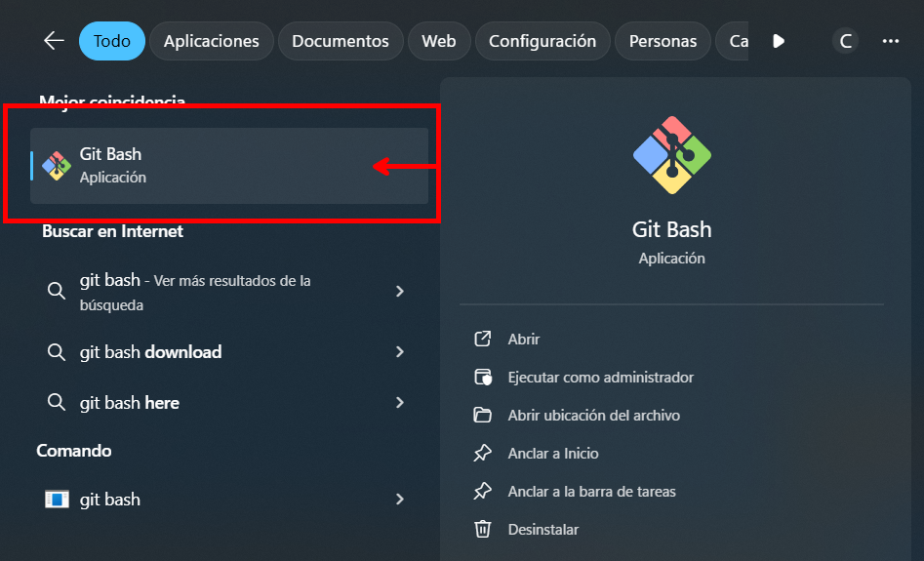Image resolution: width=924 pixels, height=561 pixels.
Task: Switch to the Aplicaciones filter tab
Action: click(x=212, y=41)
